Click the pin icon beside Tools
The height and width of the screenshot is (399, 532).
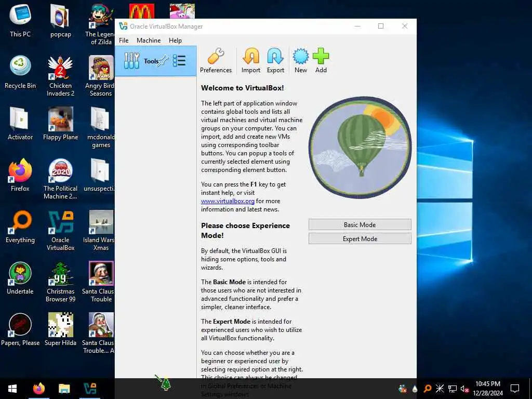[164, 61]
